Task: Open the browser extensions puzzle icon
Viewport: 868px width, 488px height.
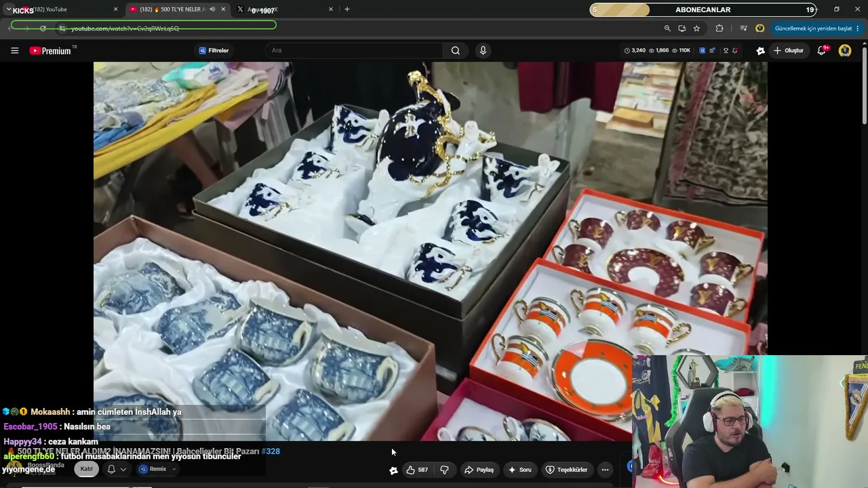Action: tap(719, 28)
